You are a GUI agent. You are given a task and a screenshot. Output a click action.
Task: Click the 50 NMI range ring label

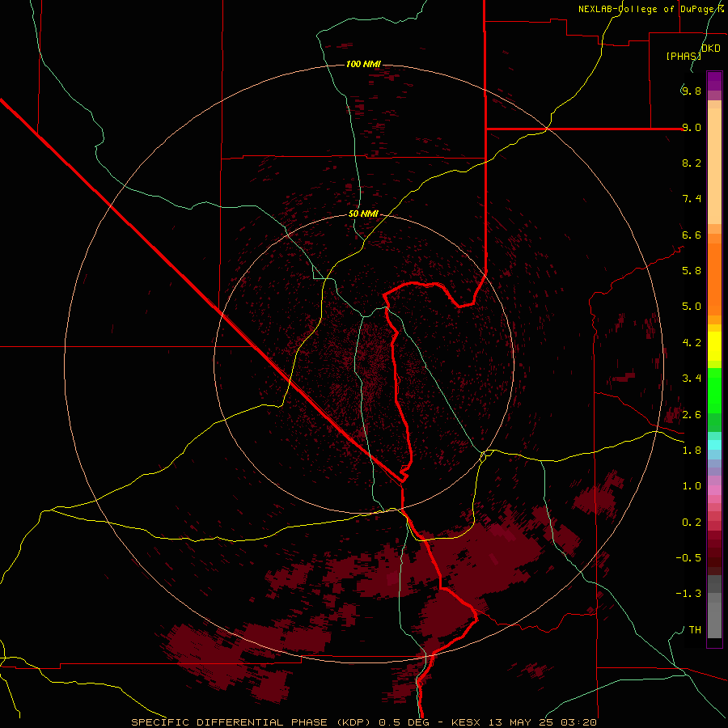point(363,214)
